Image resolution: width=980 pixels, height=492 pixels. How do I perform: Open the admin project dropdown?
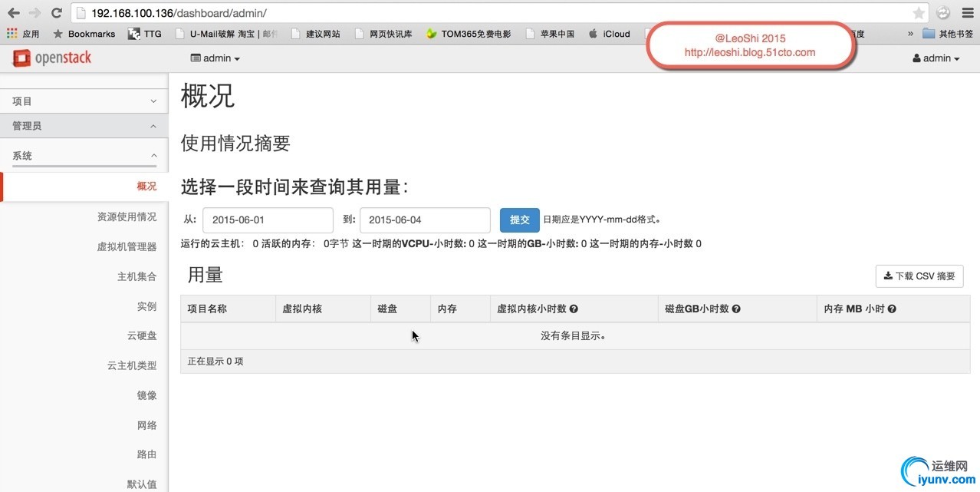coord(215,58)
